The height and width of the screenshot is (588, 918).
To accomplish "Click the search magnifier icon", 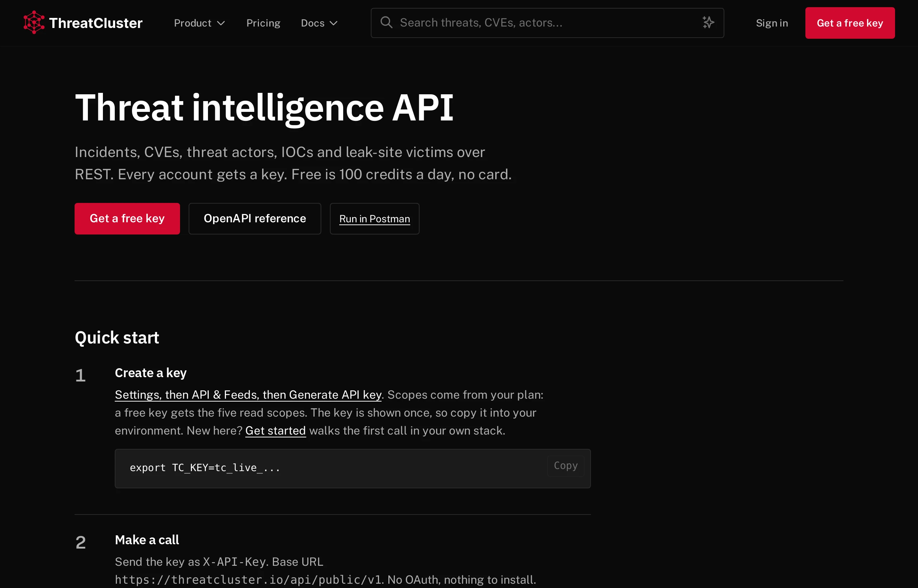I will coord(386,23).
